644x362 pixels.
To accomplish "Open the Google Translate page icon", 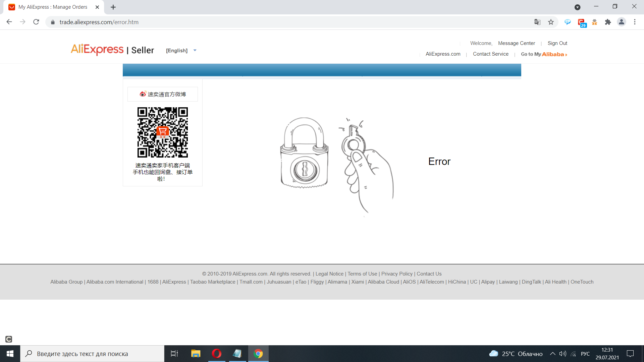I will [x=537, y=22].
